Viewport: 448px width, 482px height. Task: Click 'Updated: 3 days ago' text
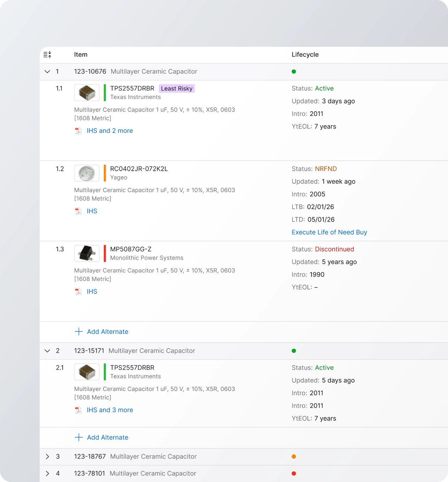pos(323,101)
